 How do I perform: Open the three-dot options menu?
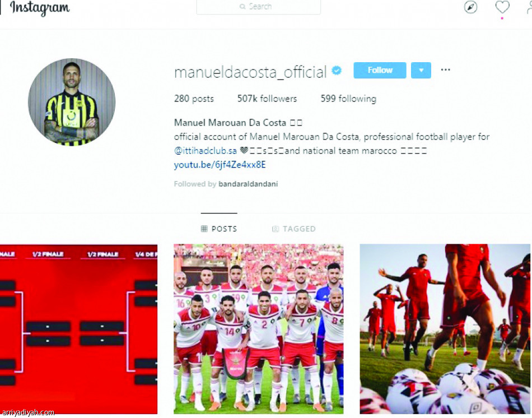(445, 69)
